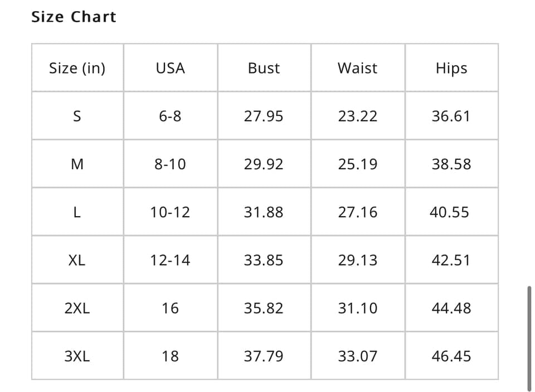Click the USA column header

pos(171,68)
